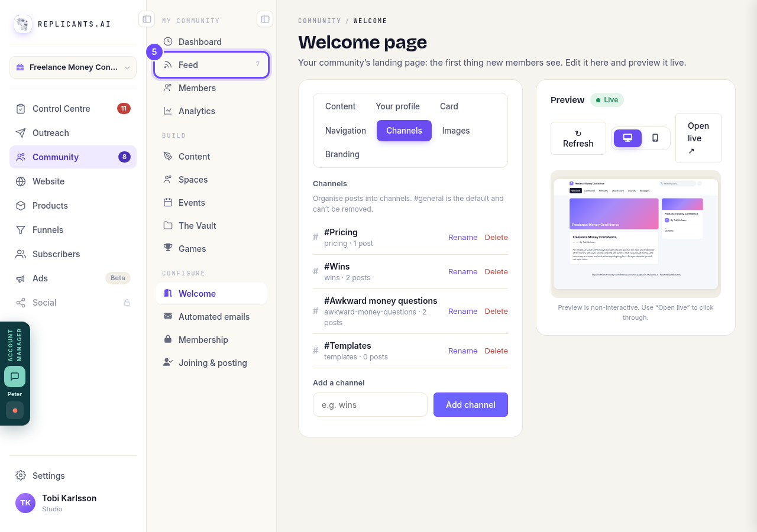Switch preview to mobile view
757x532 pixels.
[655, 138]
